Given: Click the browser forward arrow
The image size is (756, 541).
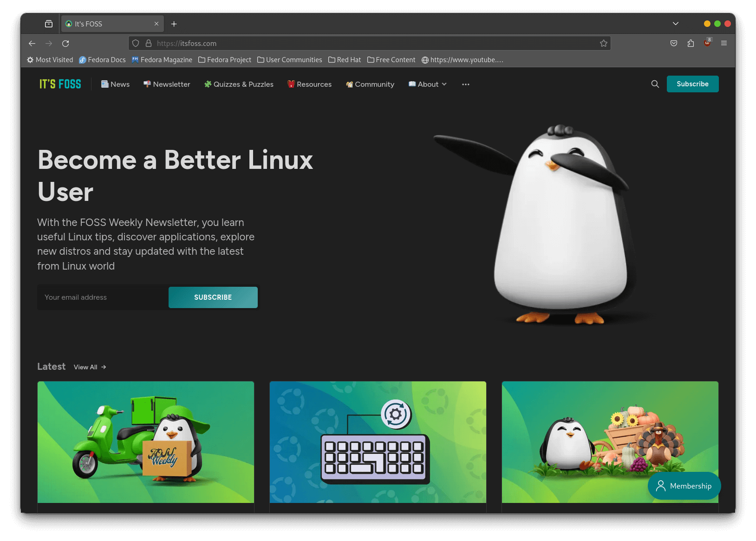Looking at the screenshot, I should point(49,43).
